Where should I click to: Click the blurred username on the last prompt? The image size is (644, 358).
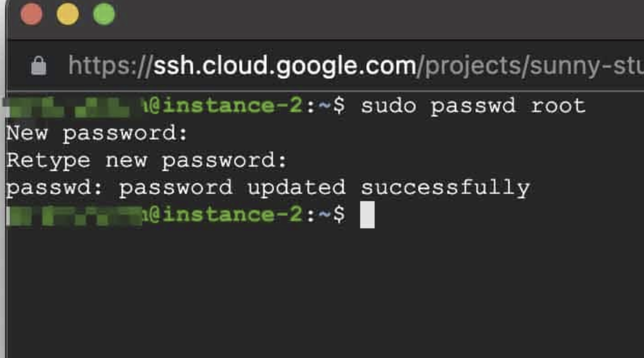point(74,216)
